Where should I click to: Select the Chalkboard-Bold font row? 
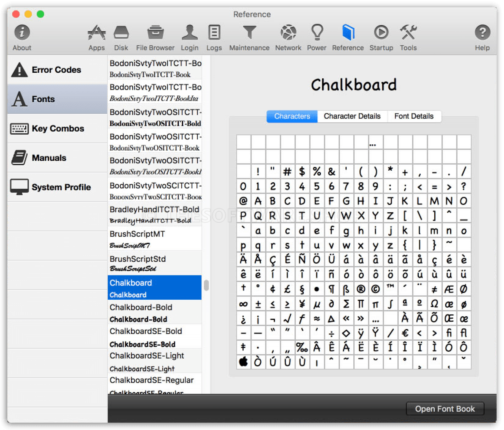pyautogui.click(x=155, y=312)
